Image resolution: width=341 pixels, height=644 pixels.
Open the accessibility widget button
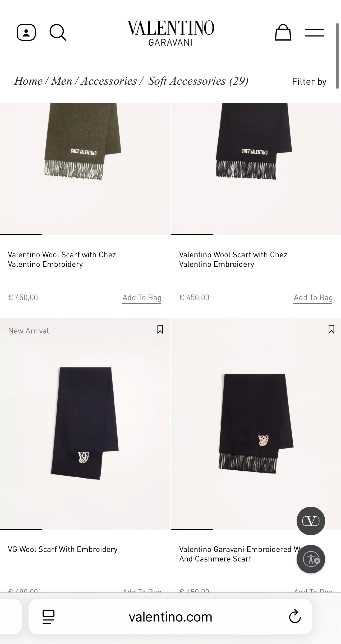(311, 559)
